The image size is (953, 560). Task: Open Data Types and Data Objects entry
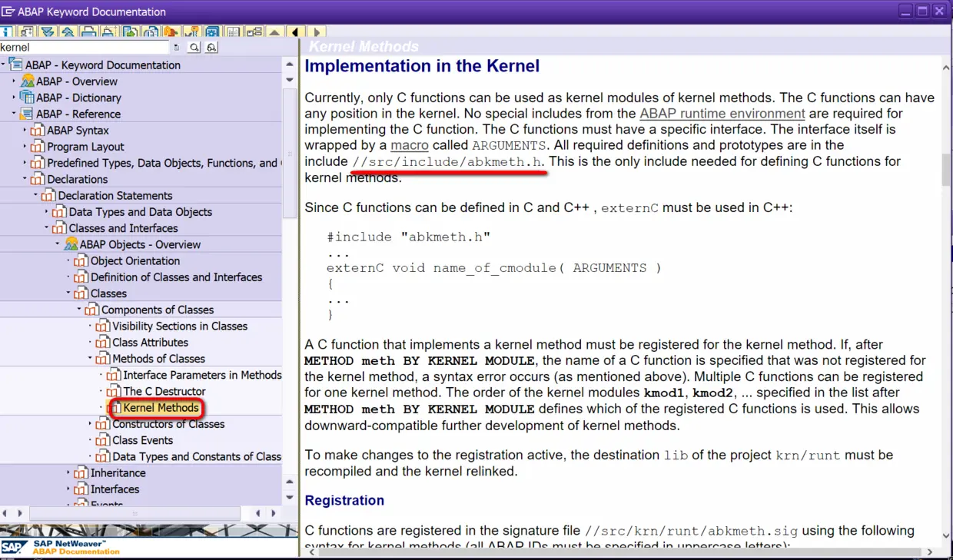click(x=141, y=212)
